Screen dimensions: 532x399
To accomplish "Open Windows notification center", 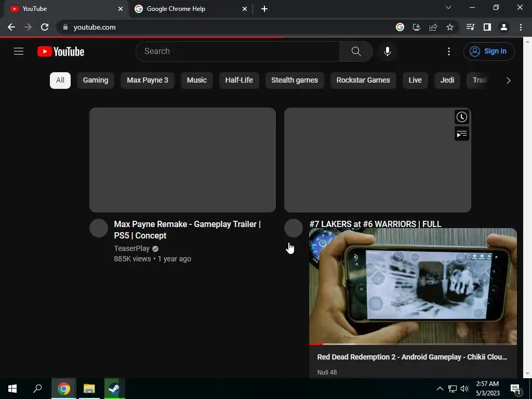I will [x=516, y=390].
